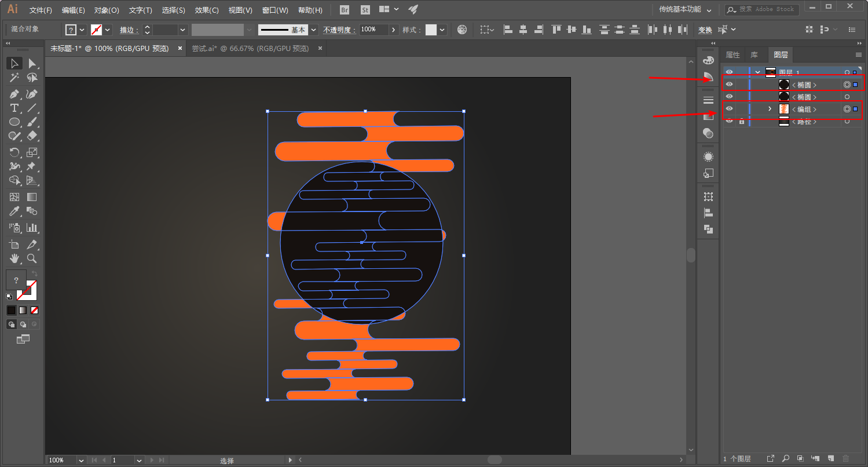Select the Curvature tool
This screenshot has height=467, width=868.
(x=32, y=94)
